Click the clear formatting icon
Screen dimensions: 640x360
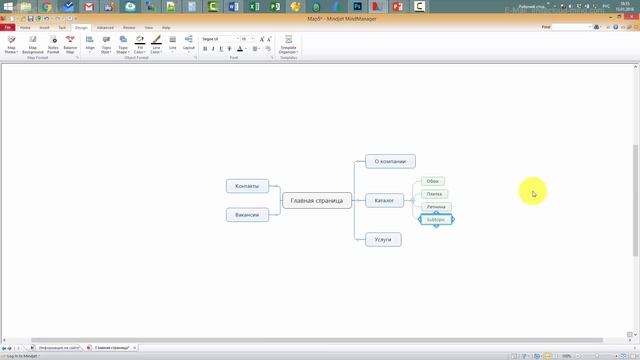tap(268, 49)
